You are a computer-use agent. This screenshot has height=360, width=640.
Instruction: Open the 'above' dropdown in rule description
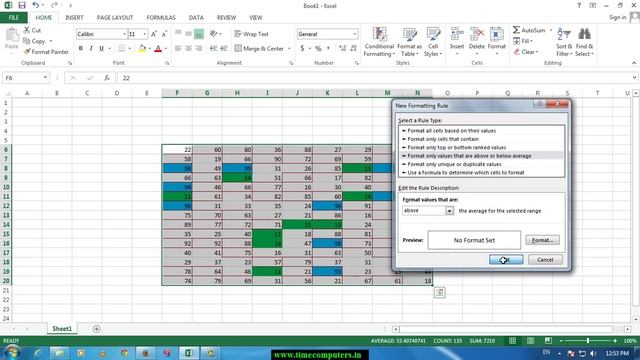449,211
